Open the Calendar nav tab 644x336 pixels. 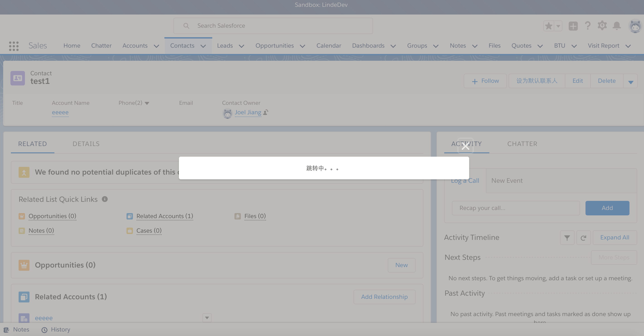(329, 46)
